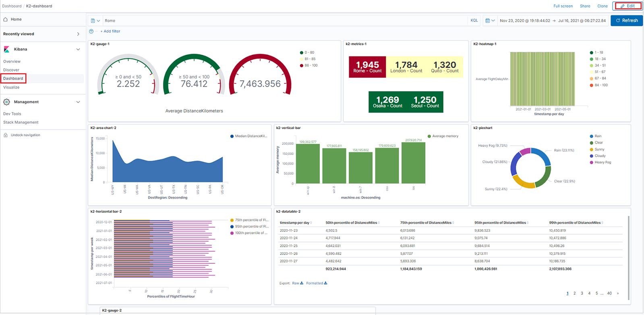Click the Undock navigation lock icon
This screenshot has width=644, height=315.
point(6,135)
